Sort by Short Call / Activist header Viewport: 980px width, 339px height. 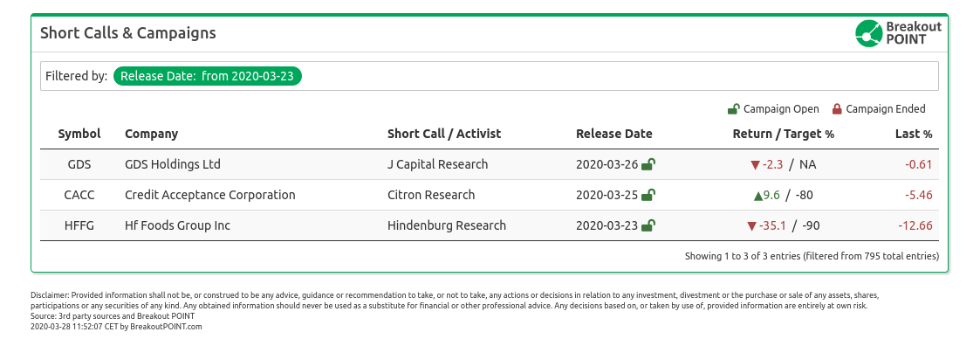444,134
